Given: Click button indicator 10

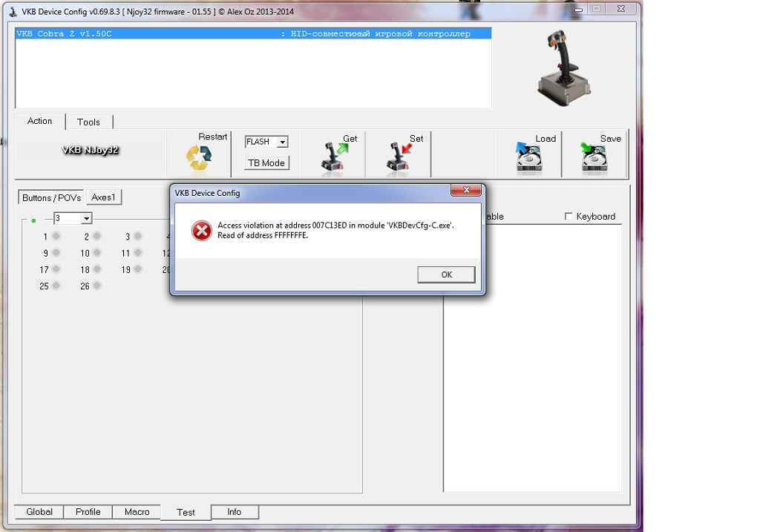Looking at the screenshot, I should pos(97,252).
